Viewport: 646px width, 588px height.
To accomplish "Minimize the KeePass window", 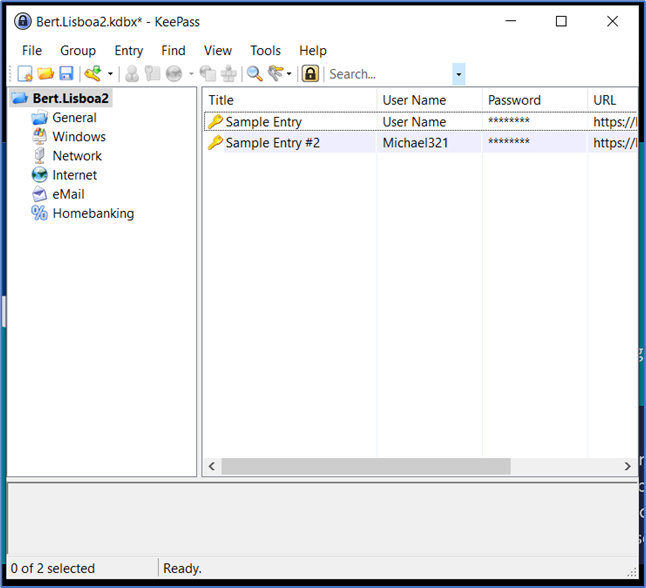I will coord(511,21).
